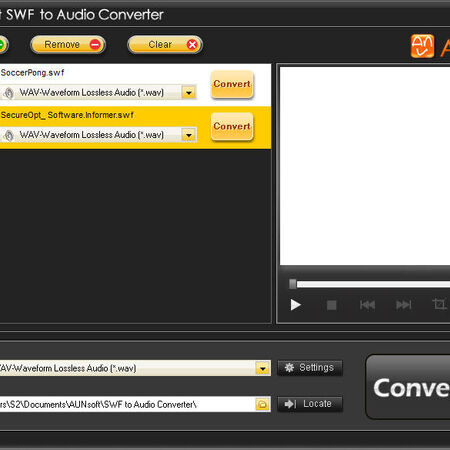Click the audio speaker icon in SecureOpt row
This screenshot has width=450, height=450.
[9, 135]
